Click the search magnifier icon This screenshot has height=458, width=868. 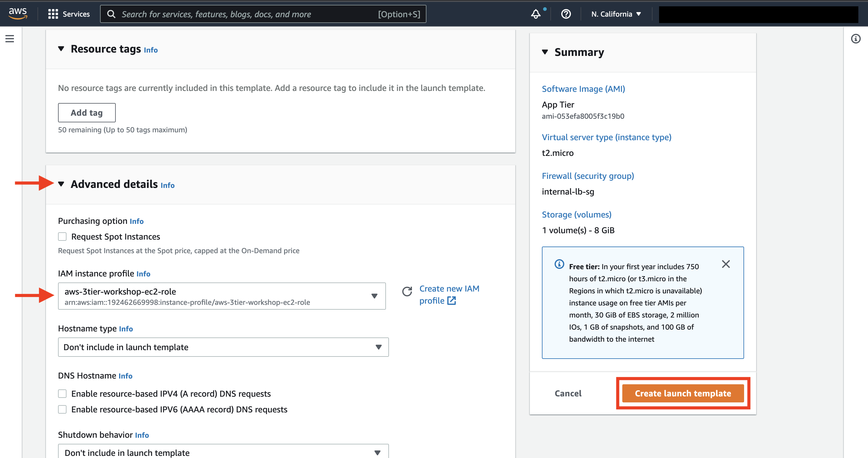coord(111,14)
